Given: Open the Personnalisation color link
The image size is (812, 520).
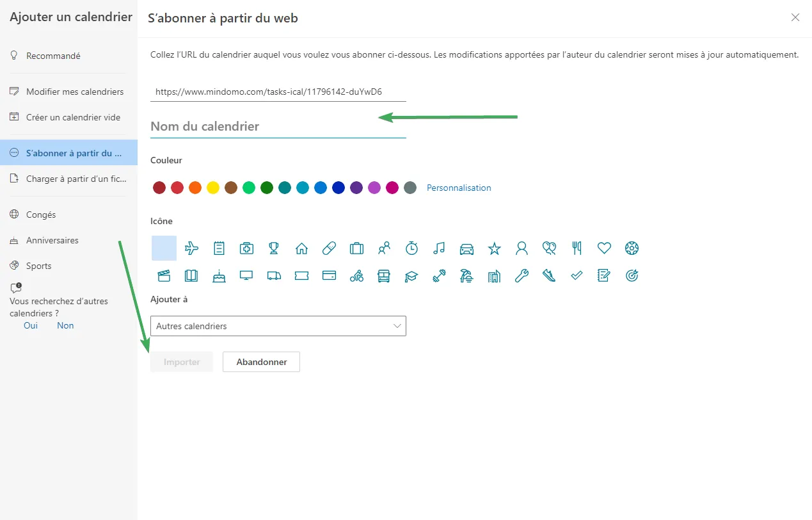Looking at the screenshot, I should click(x=459, y=188).
